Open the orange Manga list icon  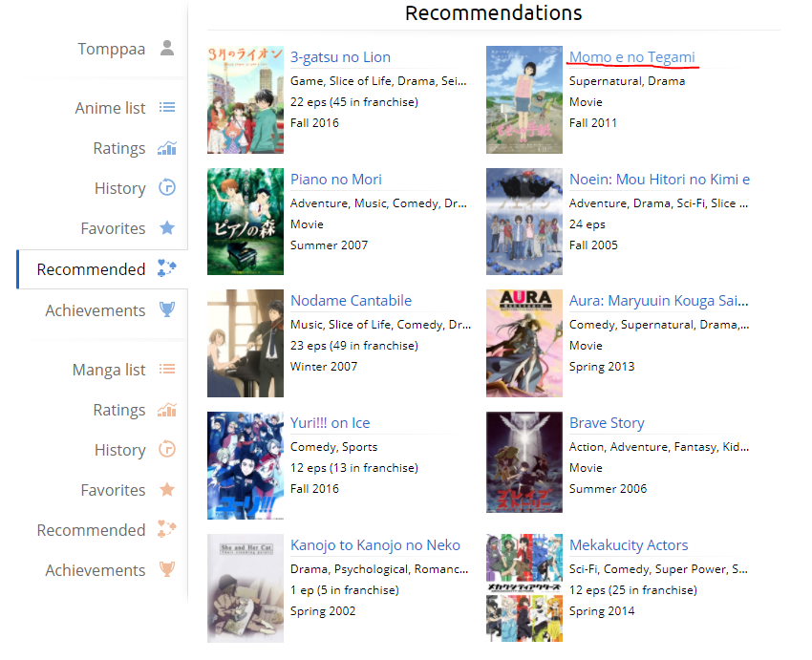point(167,369)
